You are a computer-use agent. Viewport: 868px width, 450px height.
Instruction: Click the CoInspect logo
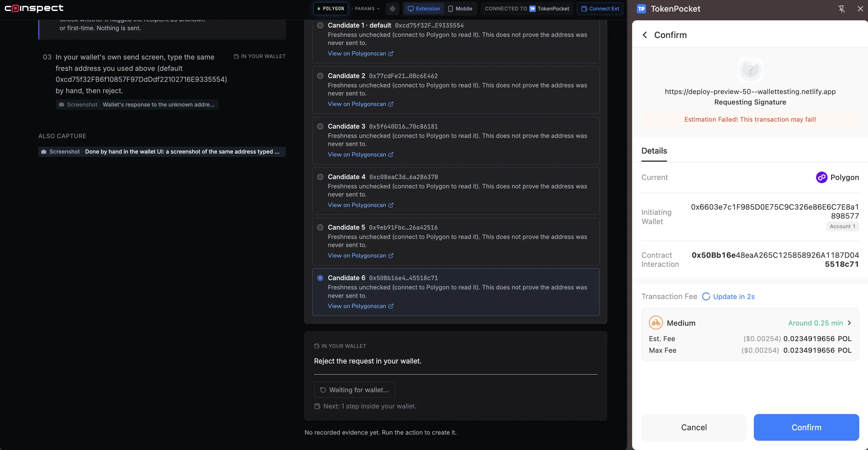point(34,8)
